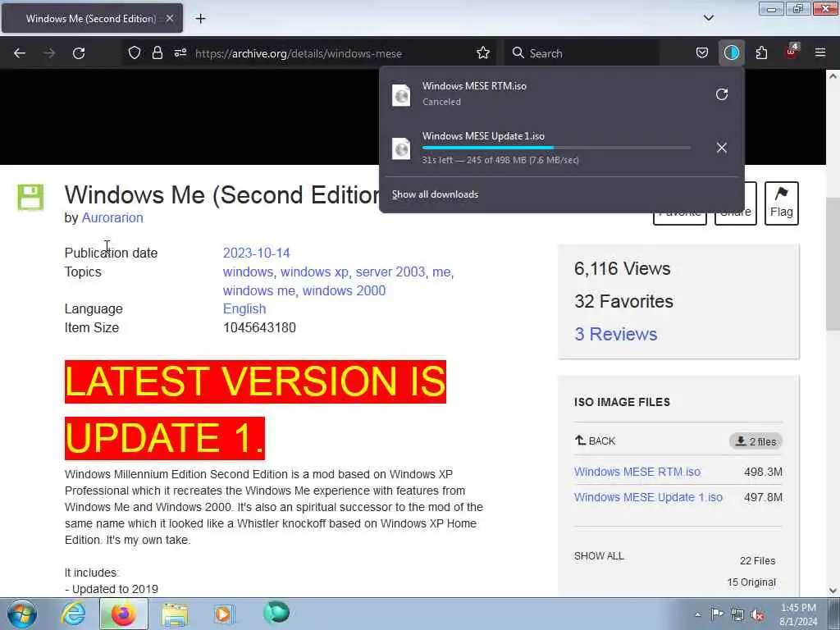Open Windows Media Player from taskbar
Screen dimensions: 840x630
(x=224, y=614)
